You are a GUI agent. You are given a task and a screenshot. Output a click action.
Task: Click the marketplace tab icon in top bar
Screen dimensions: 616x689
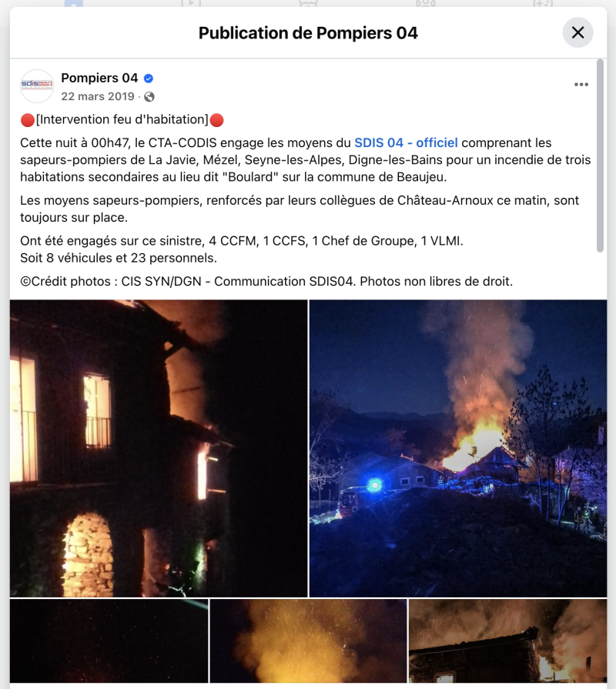pyautogui.click(x=308, y=3)
